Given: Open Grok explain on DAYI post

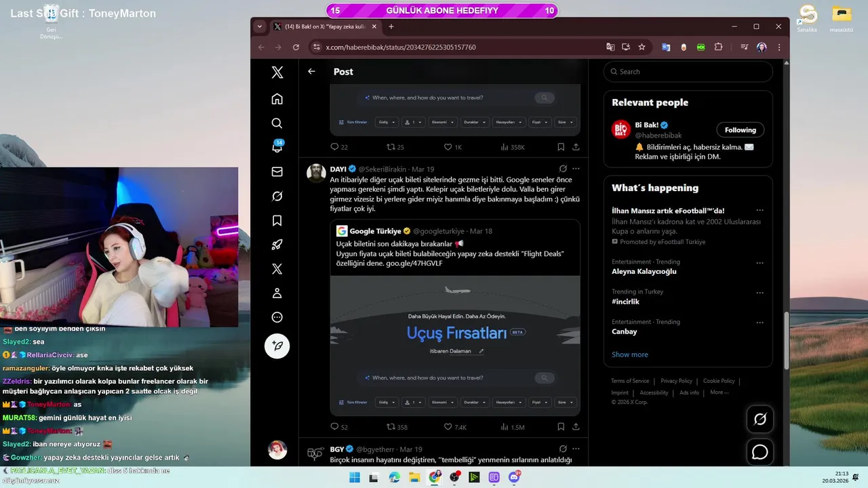Looking at the screenshot, I should point(563,169).
